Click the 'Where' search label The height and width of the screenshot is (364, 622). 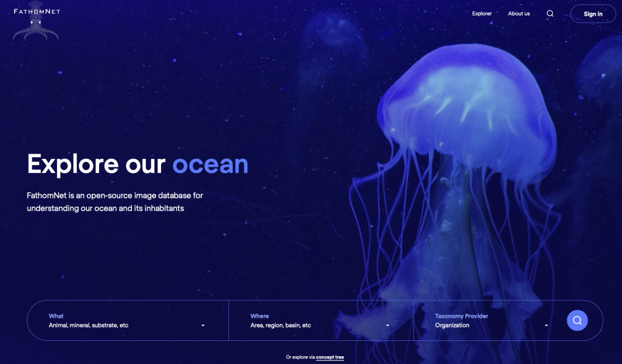click(259, 316)
